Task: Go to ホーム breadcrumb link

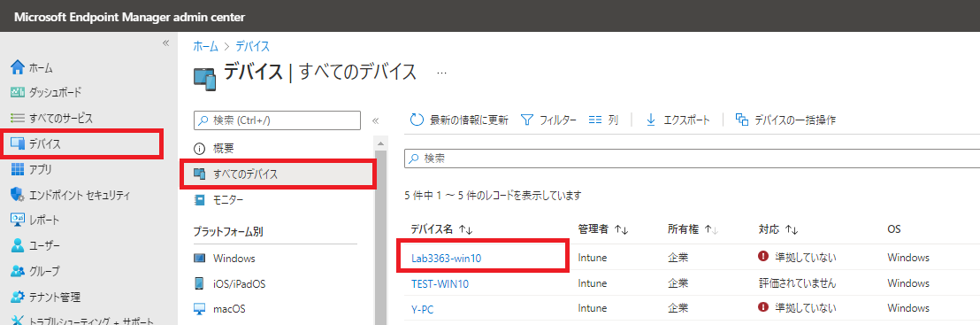Action: (x=205, y=46)
